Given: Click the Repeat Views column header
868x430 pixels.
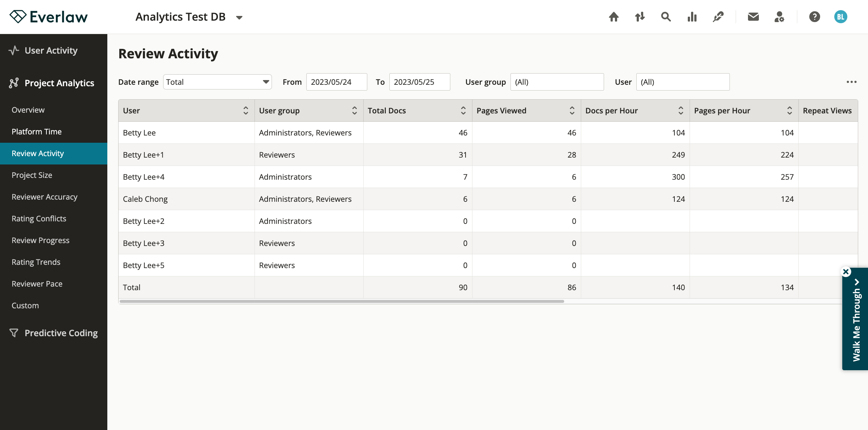Looking at the screenshot, I should click(828, 110).
